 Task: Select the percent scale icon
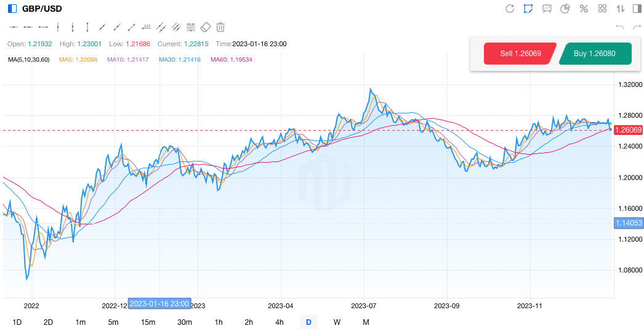pyautogui.click(x=584, y=9)
